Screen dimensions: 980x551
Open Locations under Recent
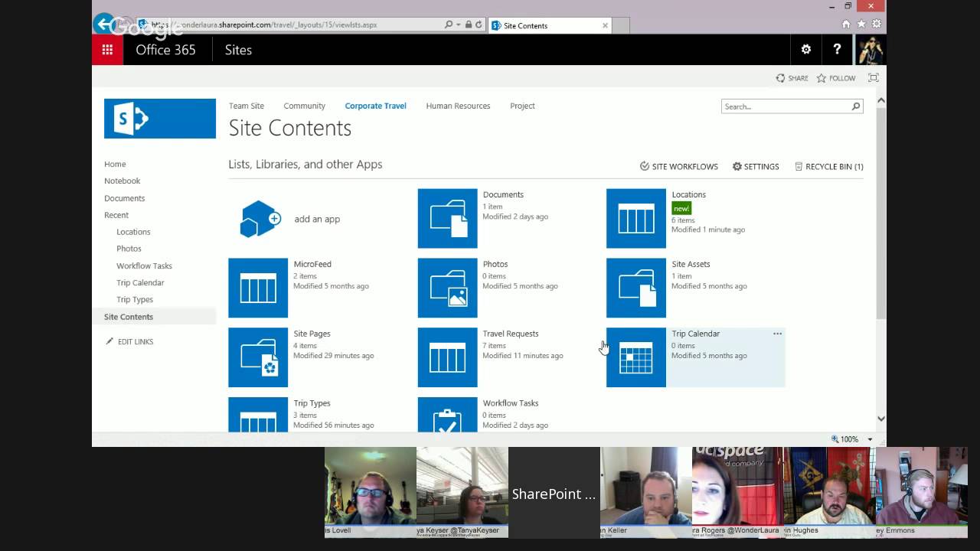click(133, 232)
